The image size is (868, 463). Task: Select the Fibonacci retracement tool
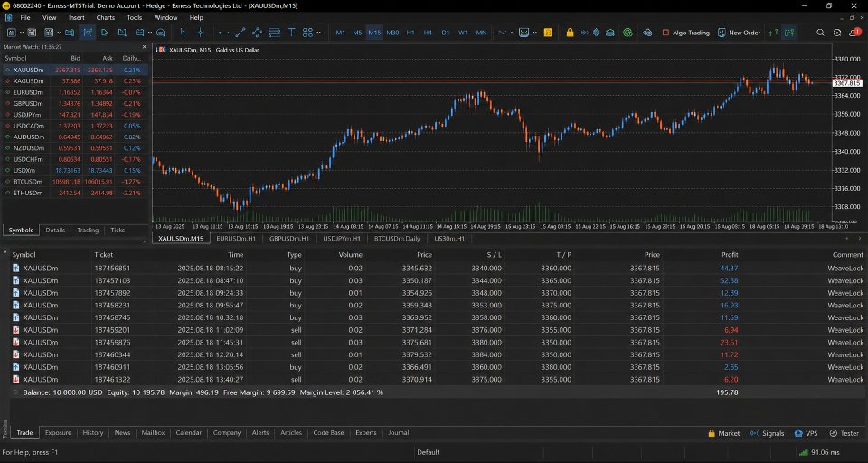pyautogui.click(x=274, y=33)
